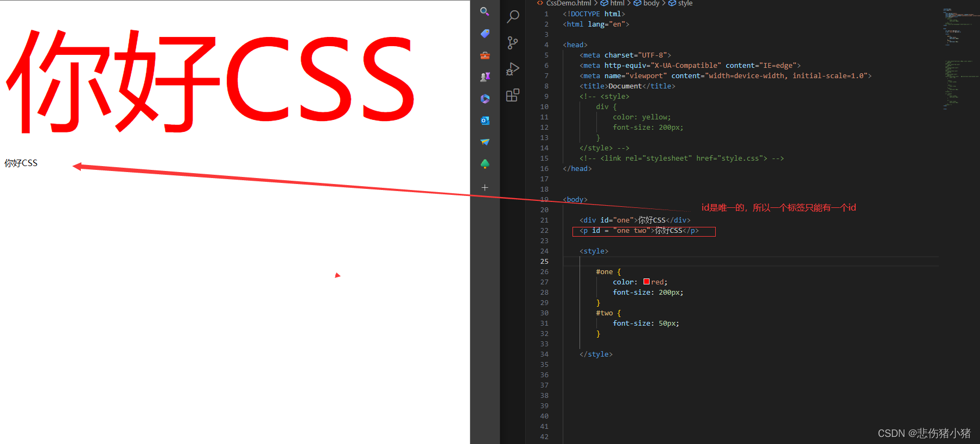The image size is (980, 444).
Task: Click the small black 你好CSS paragraph in browser
Action: pyautogui.click(x=21, y=163)
